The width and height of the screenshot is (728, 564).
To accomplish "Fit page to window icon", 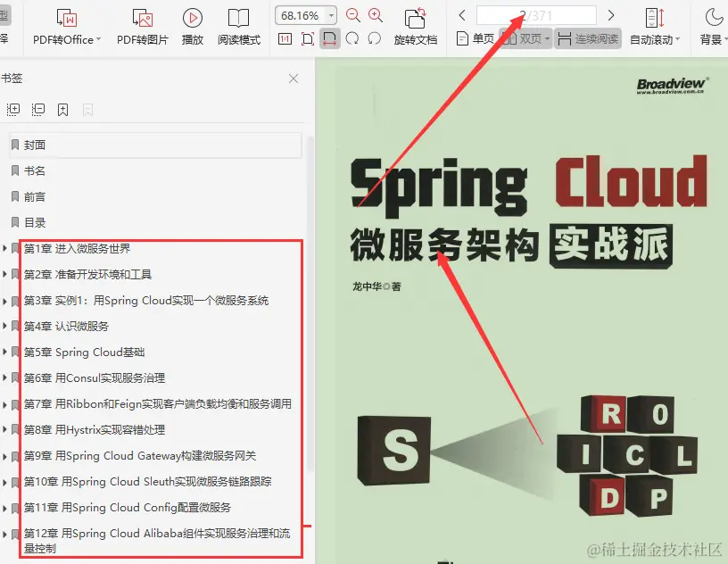I will (x=308, y=39).
